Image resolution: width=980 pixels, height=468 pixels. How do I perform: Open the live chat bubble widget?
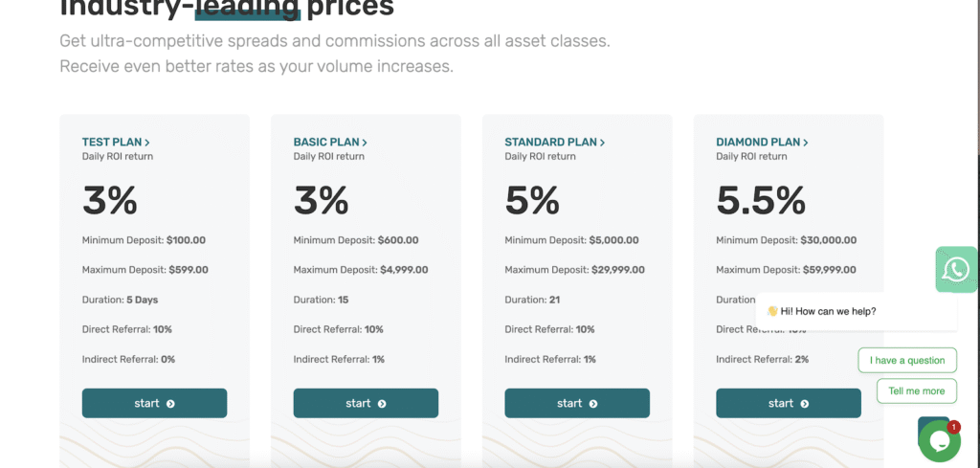(940, 441)
